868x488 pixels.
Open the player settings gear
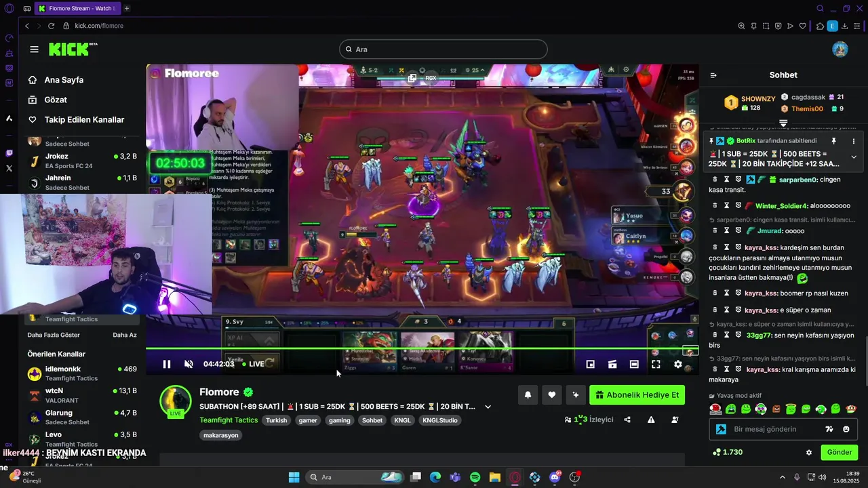(x=677, y=364)
